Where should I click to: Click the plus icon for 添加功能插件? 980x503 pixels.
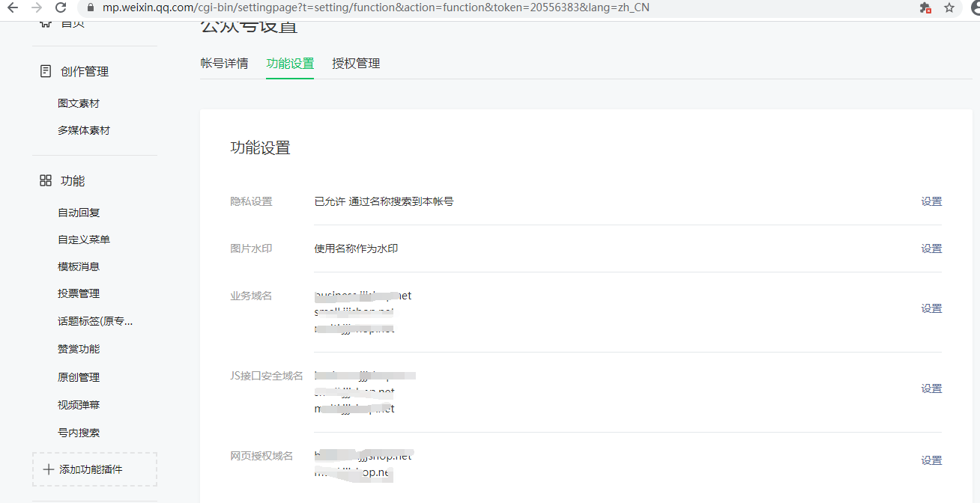(48, 469)
